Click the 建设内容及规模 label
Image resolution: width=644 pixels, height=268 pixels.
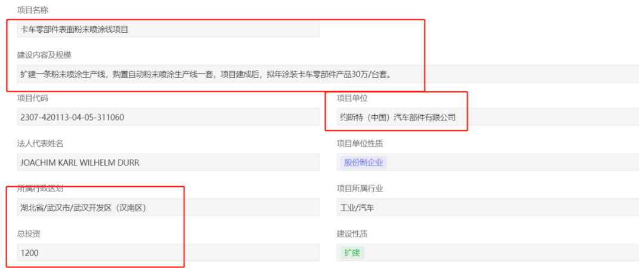44,55
